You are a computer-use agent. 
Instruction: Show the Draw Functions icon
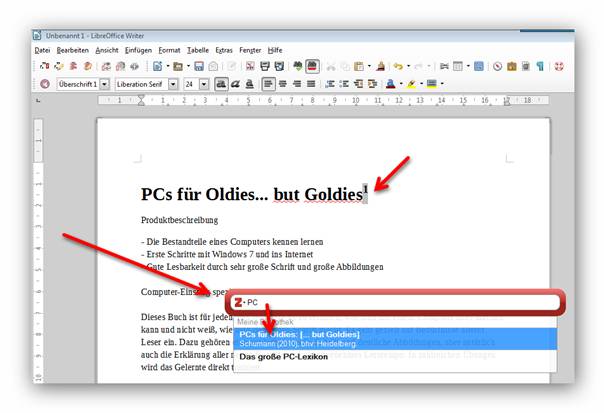point(479,66)
